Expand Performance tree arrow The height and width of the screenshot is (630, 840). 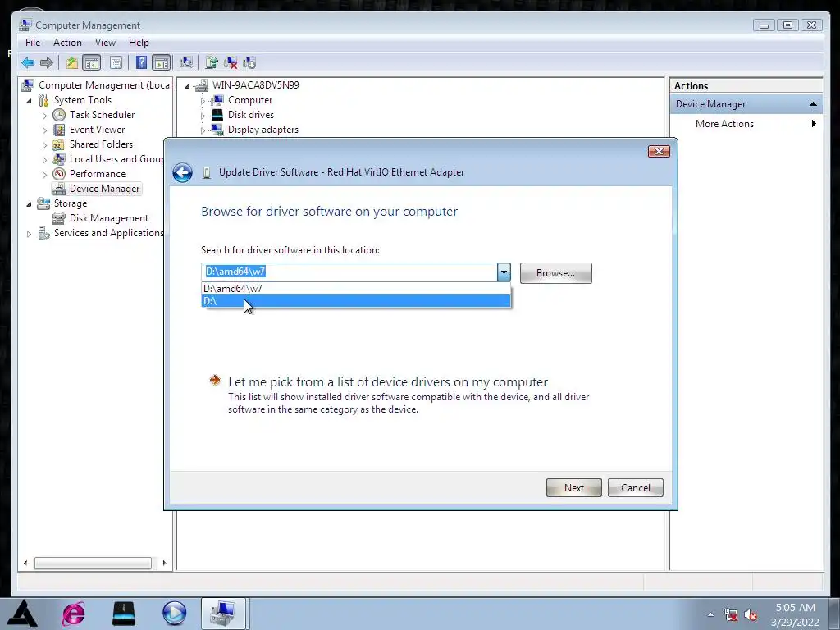[44, 175]
